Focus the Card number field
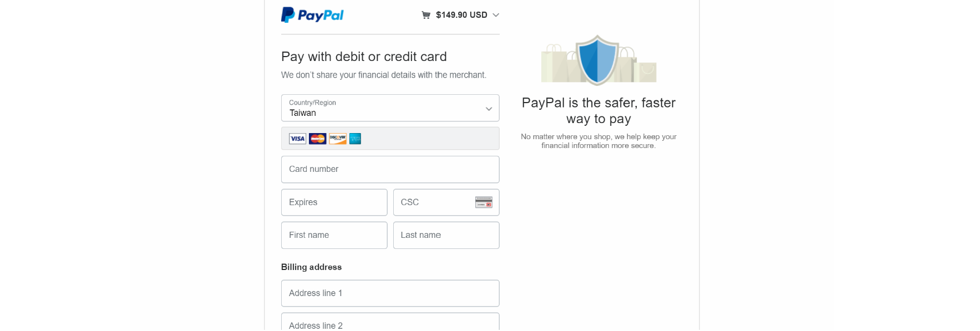The width and height of the screenshot is (980, 331). pyautogui.click(x=390, y=169)
